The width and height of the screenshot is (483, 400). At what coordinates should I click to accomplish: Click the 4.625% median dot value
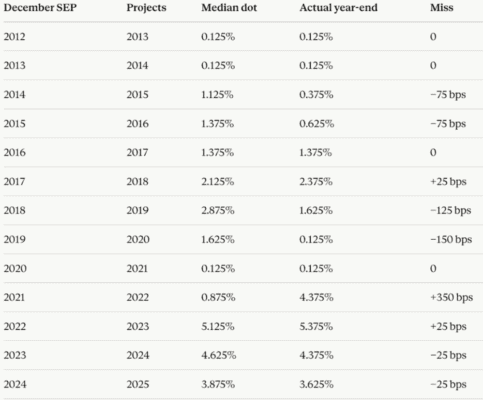click(218, 355)
